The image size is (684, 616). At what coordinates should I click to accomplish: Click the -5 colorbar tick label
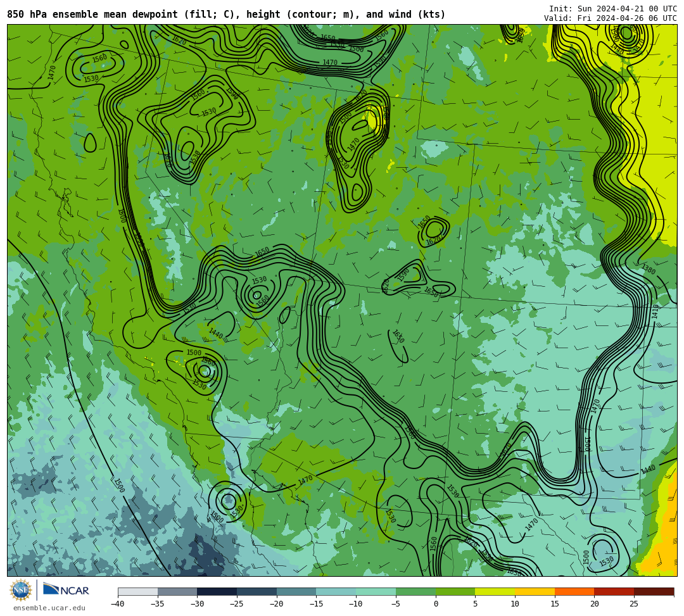point(395,604)
